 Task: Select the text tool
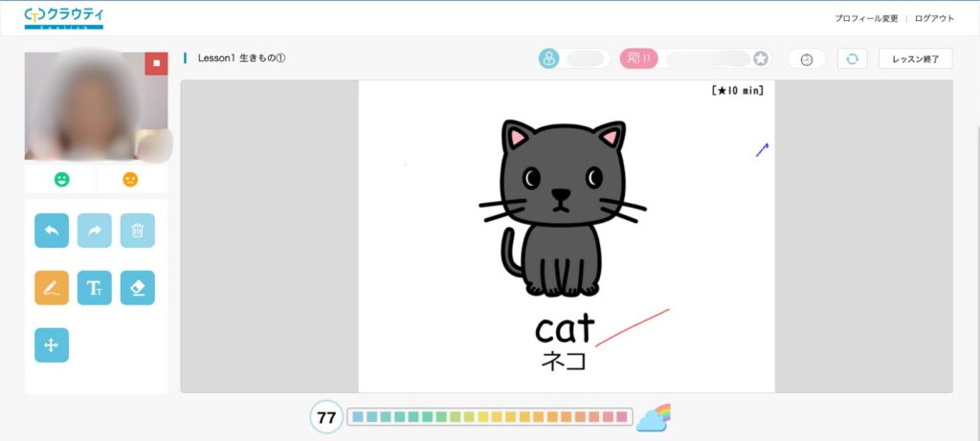tap(95, 288)
